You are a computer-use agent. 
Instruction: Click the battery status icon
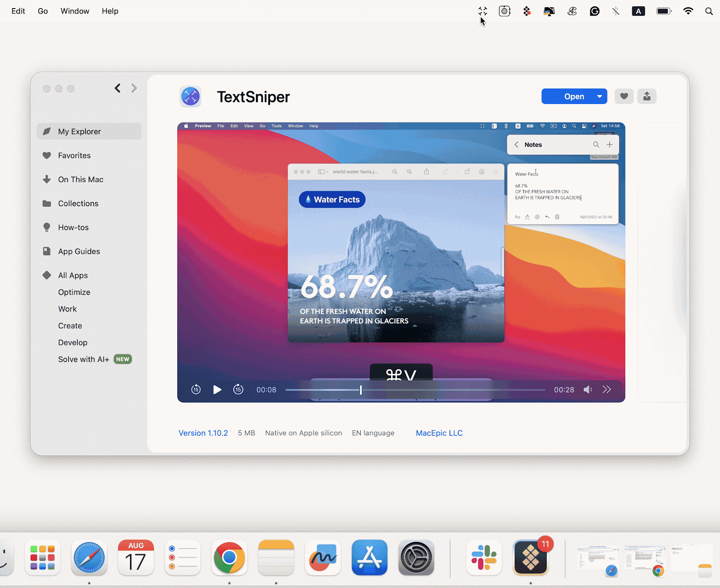click(664, 11)
